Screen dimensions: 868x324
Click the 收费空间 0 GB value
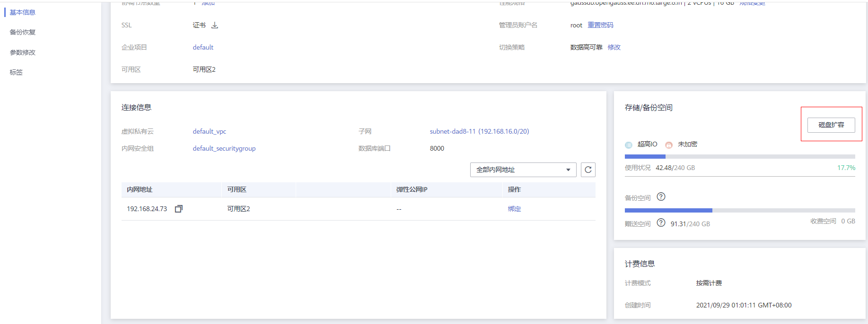tap(848, 221)
